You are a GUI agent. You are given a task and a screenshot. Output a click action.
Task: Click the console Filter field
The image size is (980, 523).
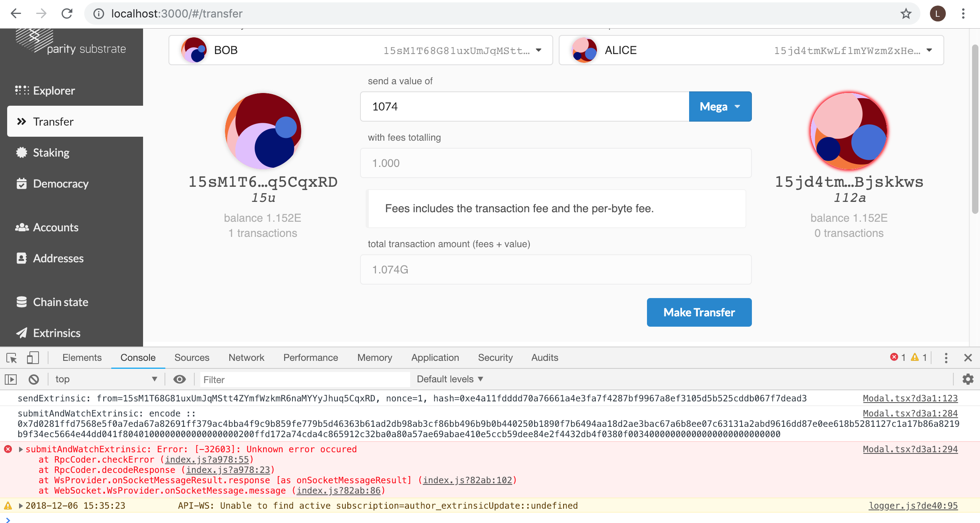coord(304,380)
